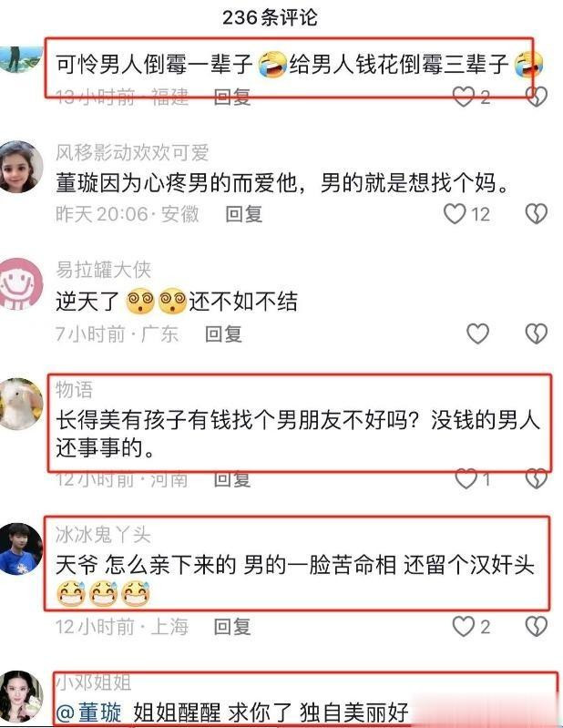Open 小邓姐姐 profile avatar
Viewport: 563px width, 728px height.
coord(19,696)
